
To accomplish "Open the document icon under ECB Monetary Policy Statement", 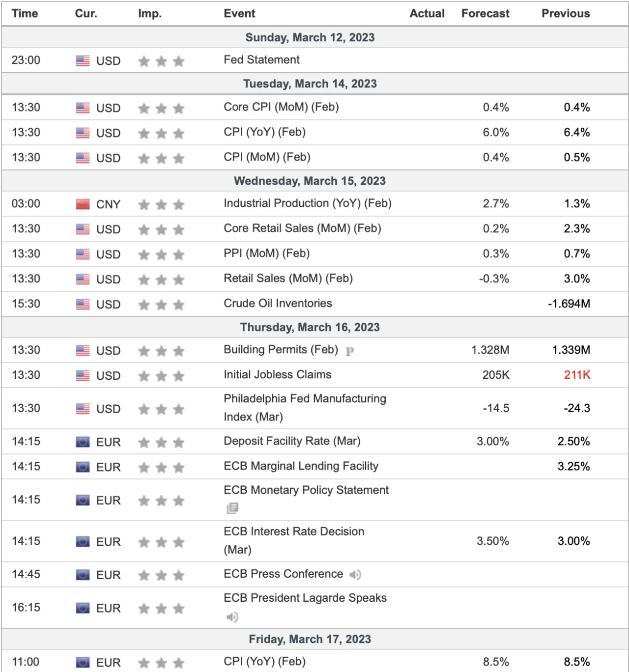I will click(232, 508).
